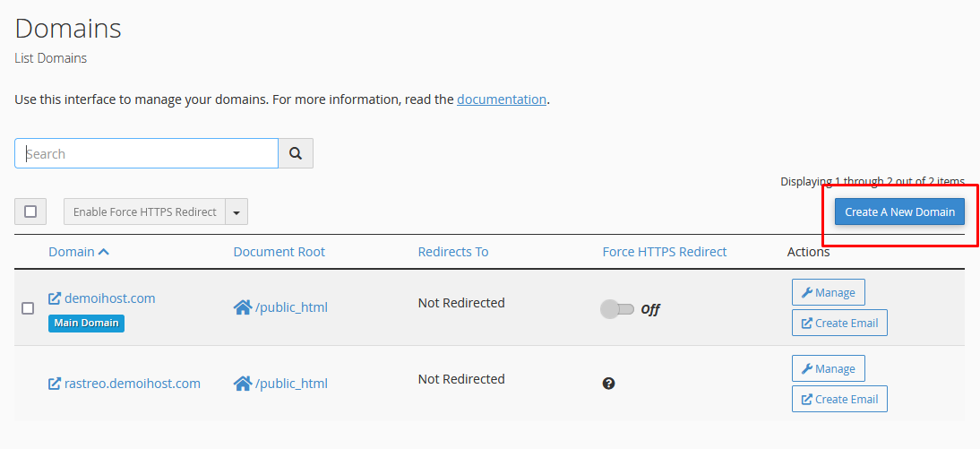Tick the select-all checkbox above the table

[x=30, y=212]
